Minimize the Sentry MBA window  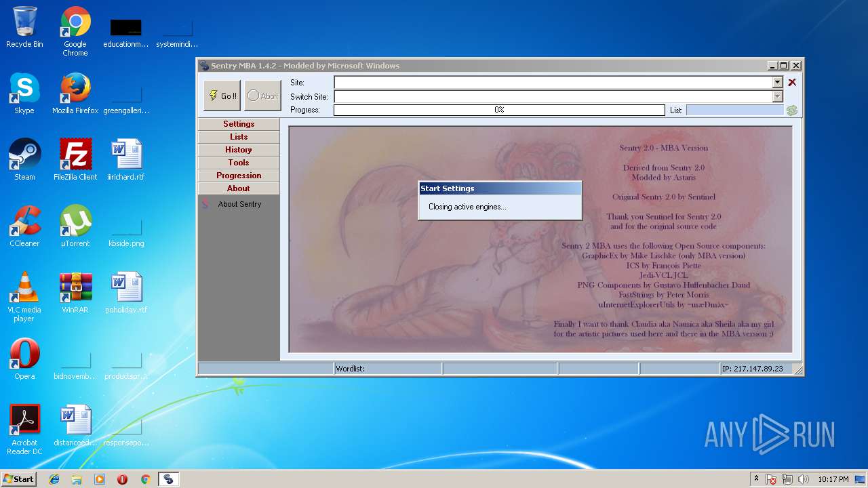tap(772, 66)
